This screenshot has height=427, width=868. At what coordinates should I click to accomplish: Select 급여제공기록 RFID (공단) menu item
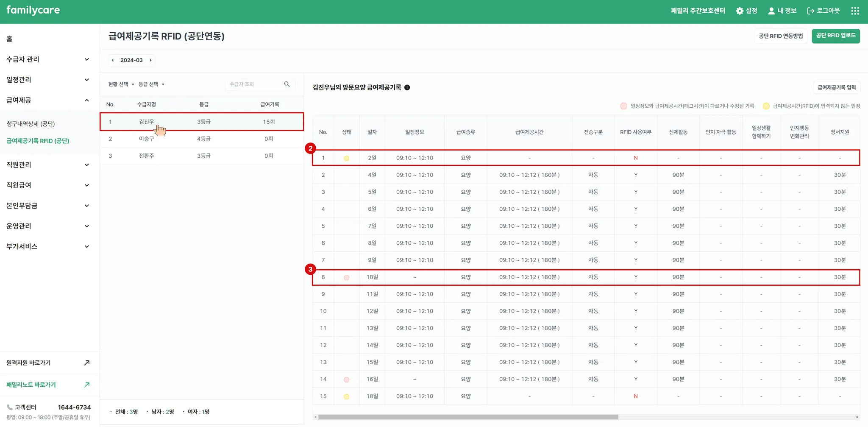click(x=38, y=141)
